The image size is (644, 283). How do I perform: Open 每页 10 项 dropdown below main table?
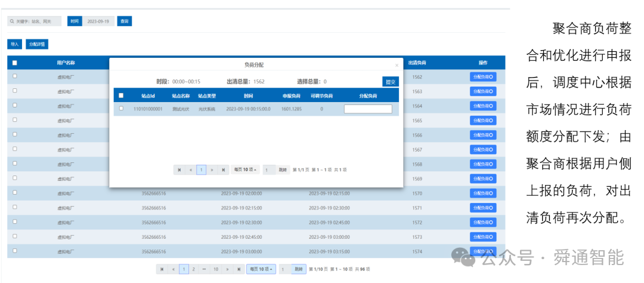pyautogui.click(x=261, y=269)
